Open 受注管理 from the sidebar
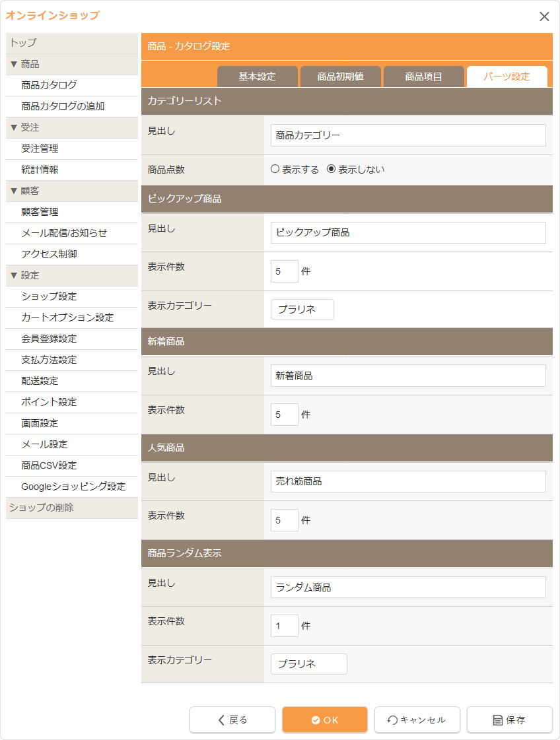560x740 pixels. coord(40,149)
